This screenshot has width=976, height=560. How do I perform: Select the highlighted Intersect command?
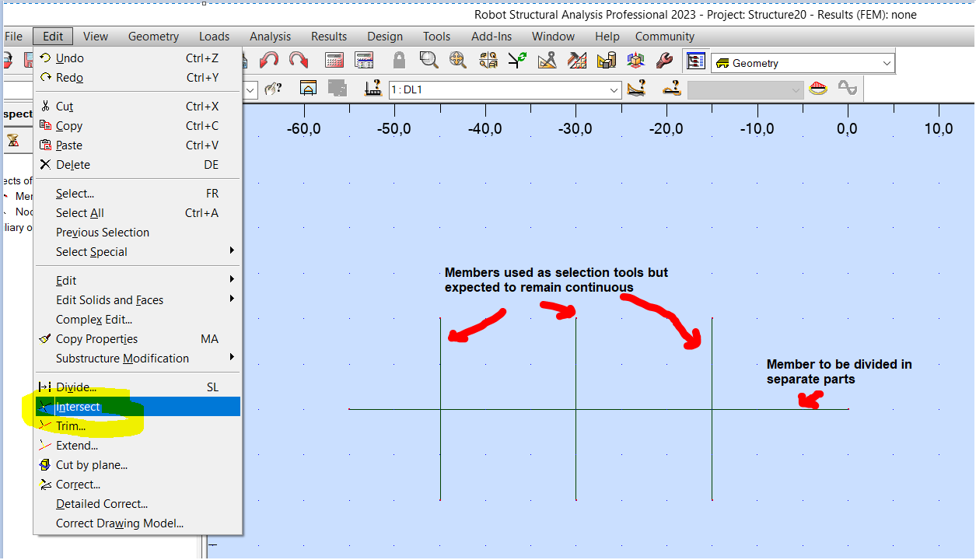pos(78,406)
